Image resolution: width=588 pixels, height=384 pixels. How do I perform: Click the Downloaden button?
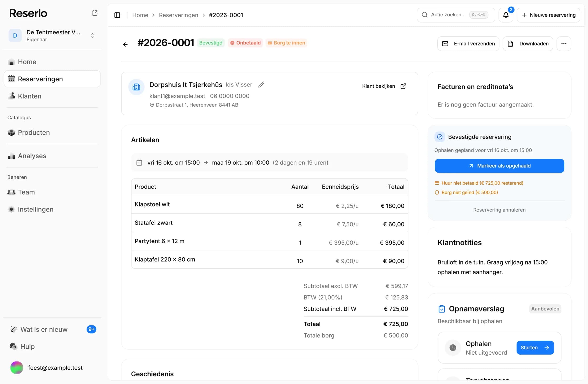tap(528, 44)
